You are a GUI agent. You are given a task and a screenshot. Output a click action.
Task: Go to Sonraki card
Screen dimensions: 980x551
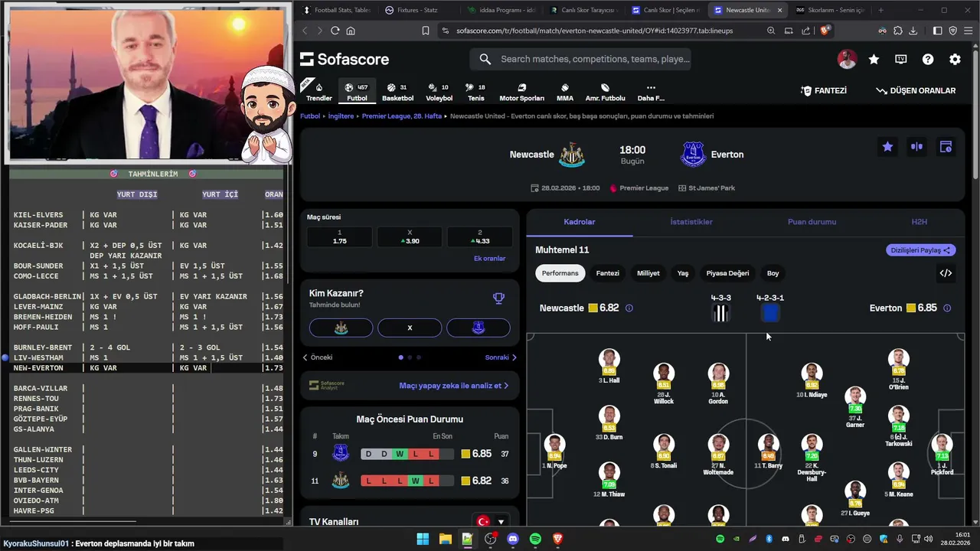click(501, 357)
